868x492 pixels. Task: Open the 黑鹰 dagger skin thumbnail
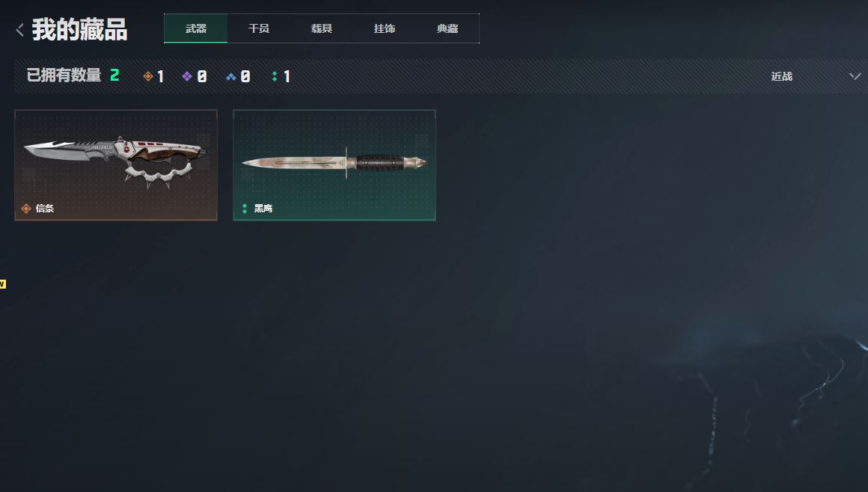point(334,165)
